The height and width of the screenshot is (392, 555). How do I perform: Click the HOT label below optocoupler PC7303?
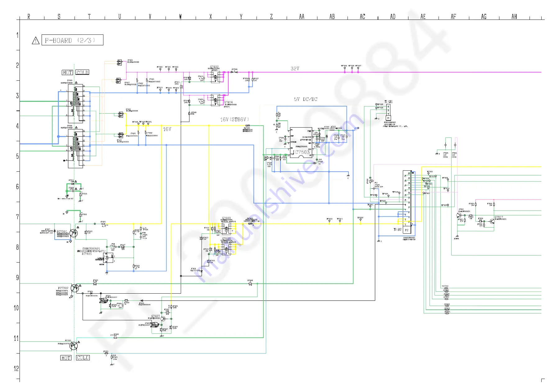[66, 358]
